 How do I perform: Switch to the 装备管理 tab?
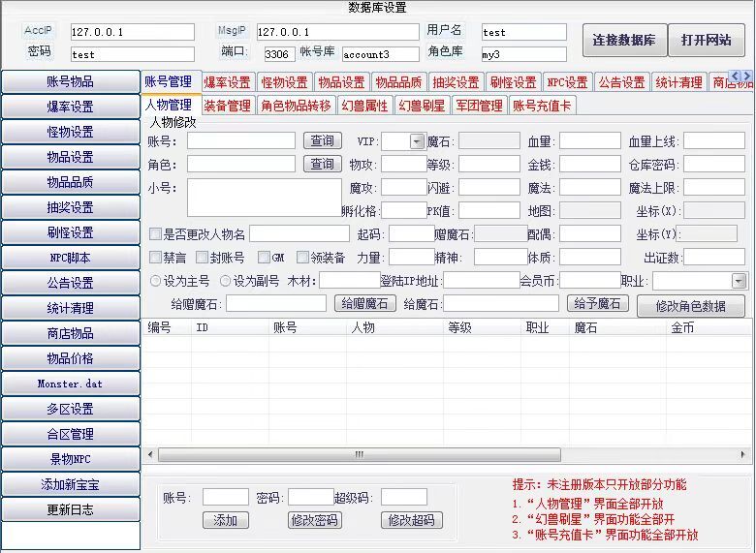[x=227, y=106]
